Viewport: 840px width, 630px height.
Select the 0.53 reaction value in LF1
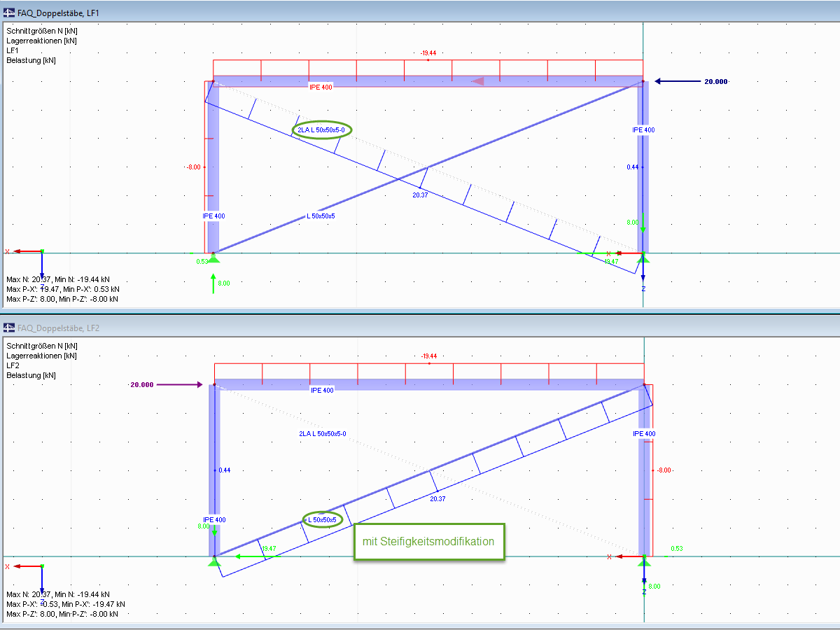(202, 262)
